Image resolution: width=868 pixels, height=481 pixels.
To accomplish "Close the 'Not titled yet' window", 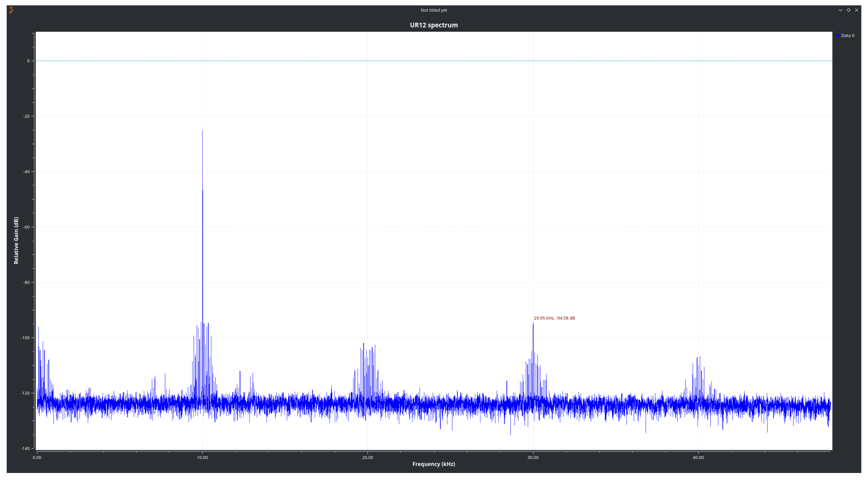I will 857,10.
